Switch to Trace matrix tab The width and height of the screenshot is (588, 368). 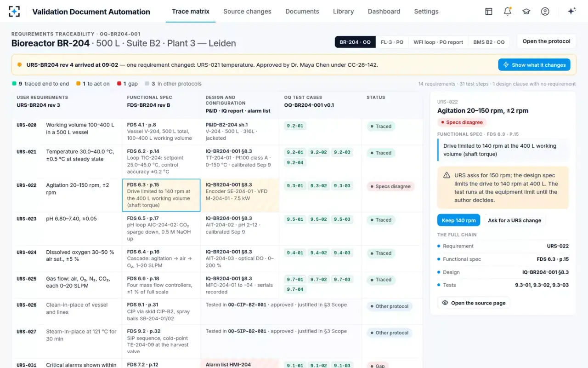[191, 11]
